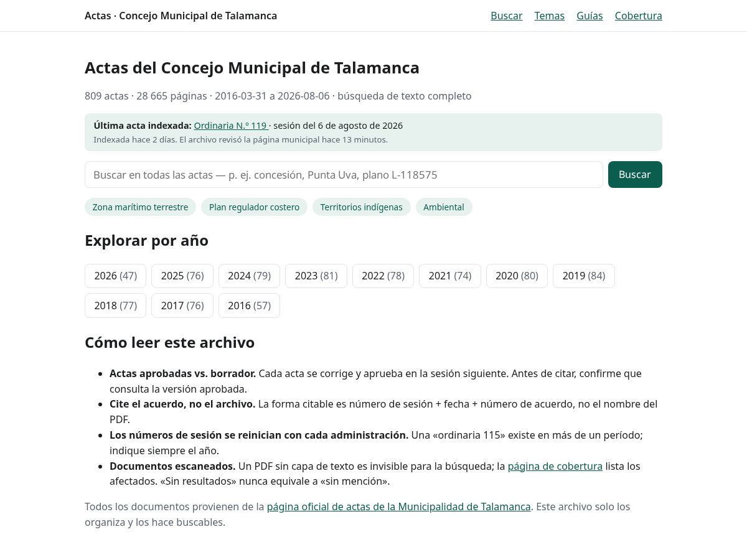Open the página de cobertura link

pyautogui.click(x=555, y=466)
